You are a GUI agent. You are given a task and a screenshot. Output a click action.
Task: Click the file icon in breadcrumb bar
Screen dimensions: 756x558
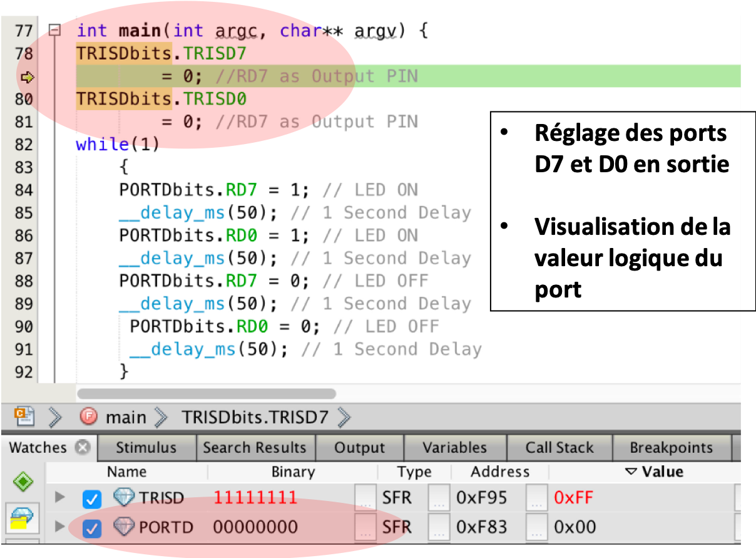24,416
